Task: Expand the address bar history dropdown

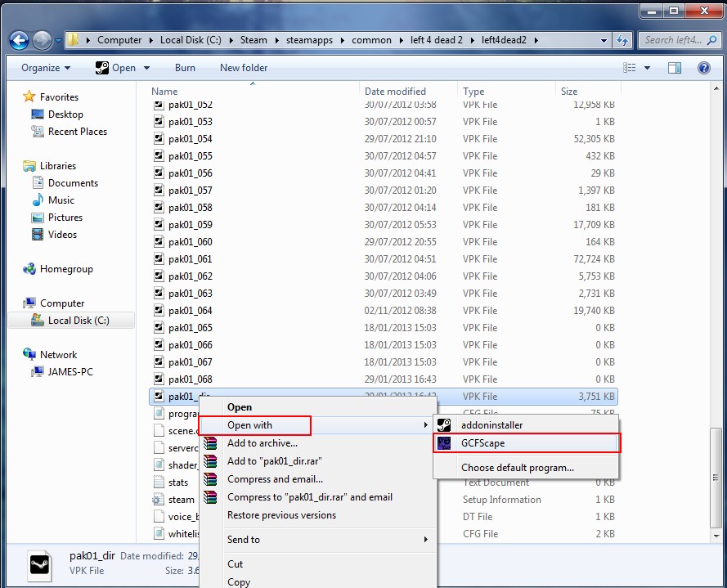Action: point(604,40)
